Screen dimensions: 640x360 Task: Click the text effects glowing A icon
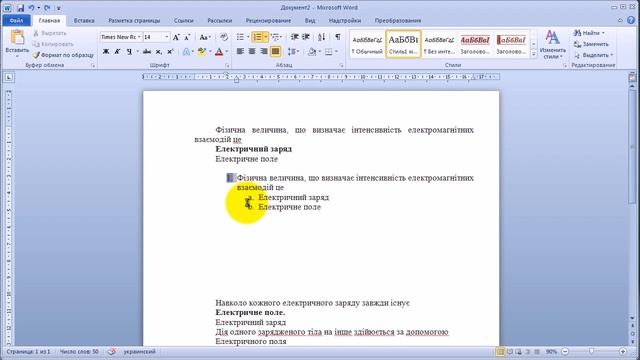[x=187, y=51]
